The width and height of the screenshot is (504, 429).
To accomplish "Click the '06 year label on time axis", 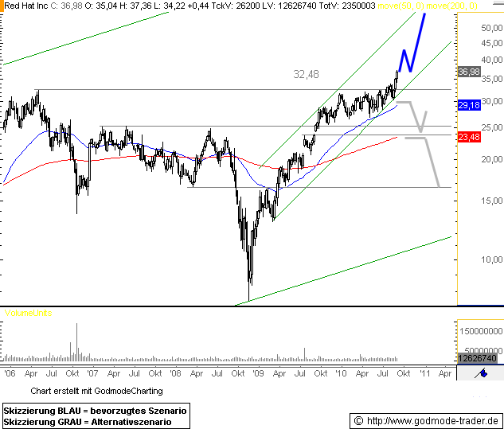I will pos(10,373).
